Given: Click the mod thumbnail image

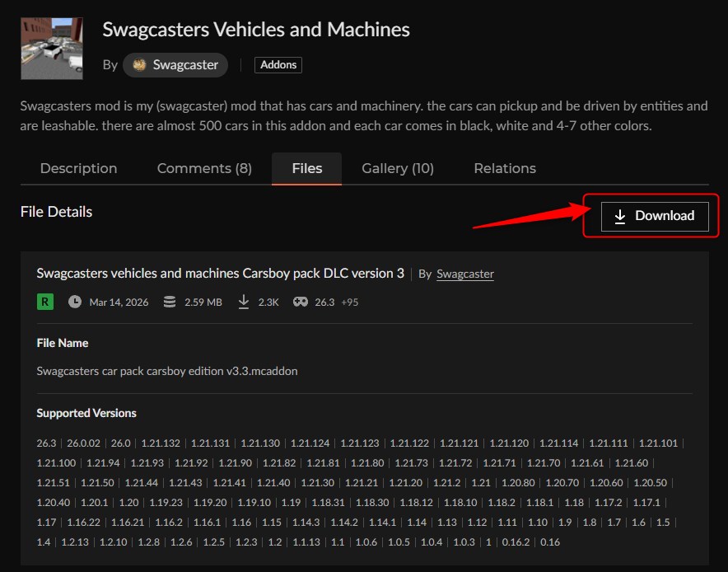Looking at the screenshot, I should 51,48.
